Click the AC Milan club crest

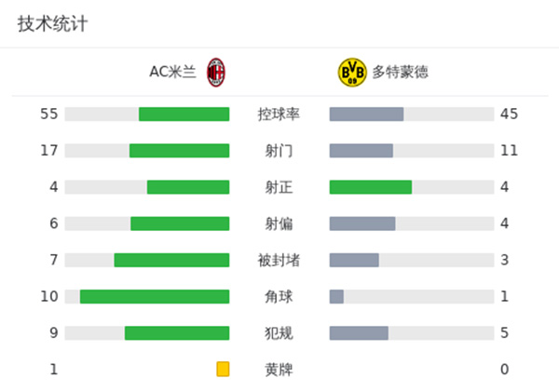(x=216, y=72)
